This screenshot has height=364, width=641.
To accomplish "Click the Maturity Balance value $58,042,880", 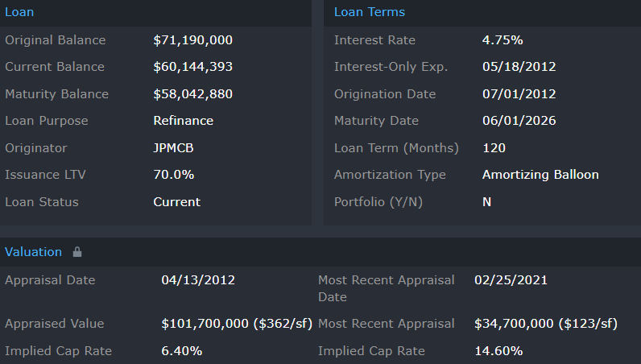I will click(x=192, y=94).
